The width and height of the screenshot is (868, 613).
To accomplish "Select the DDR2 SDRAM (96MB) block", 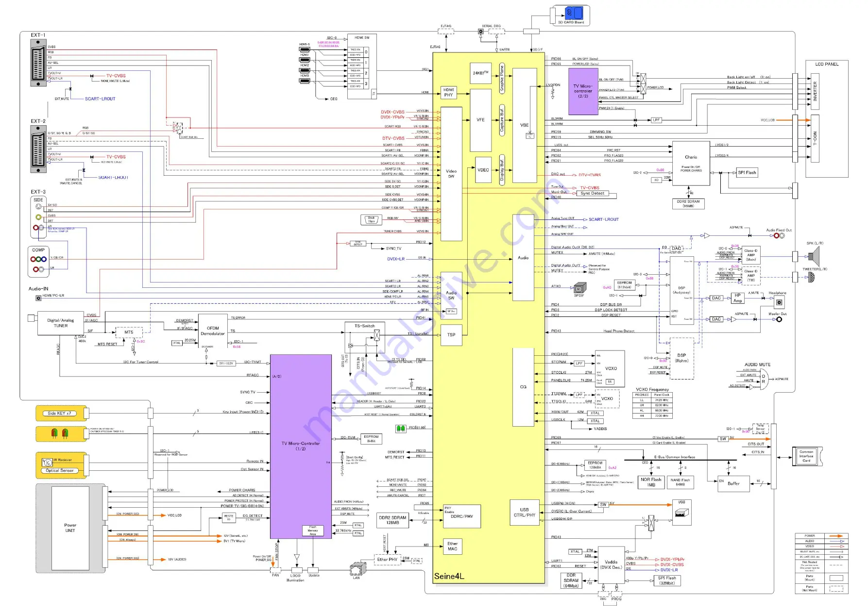I will point(688,203).
